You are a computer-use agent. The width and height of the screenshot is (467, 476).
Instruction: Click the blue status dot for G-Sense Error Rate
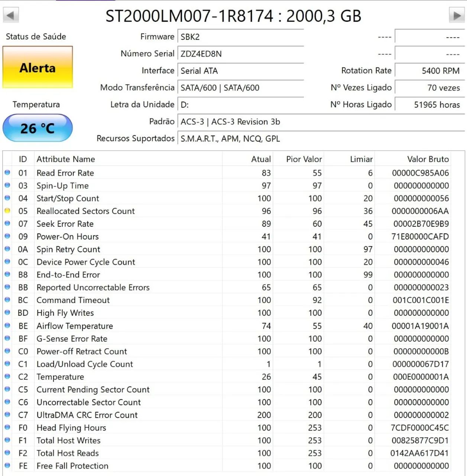[x=7, y=338]
